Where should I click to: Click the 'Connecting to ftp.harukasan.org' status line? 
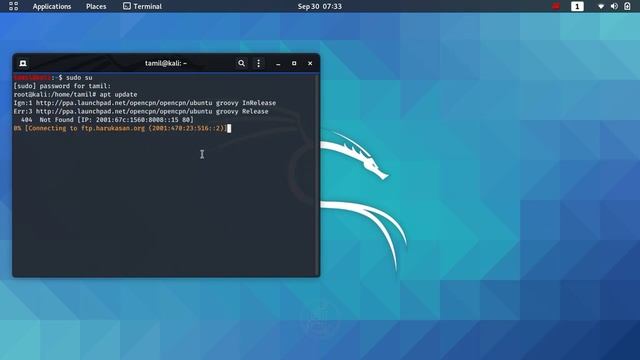coord(120,129)
